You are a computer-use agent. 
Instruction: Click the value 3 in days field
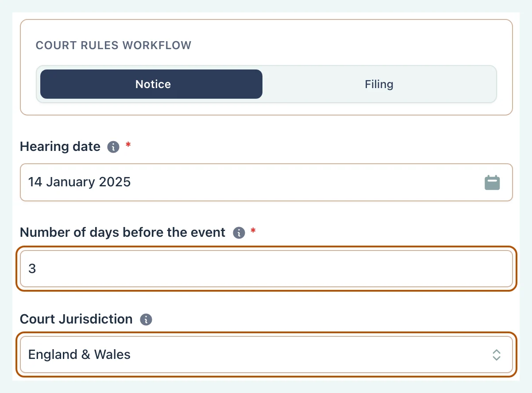coord(32,269)
